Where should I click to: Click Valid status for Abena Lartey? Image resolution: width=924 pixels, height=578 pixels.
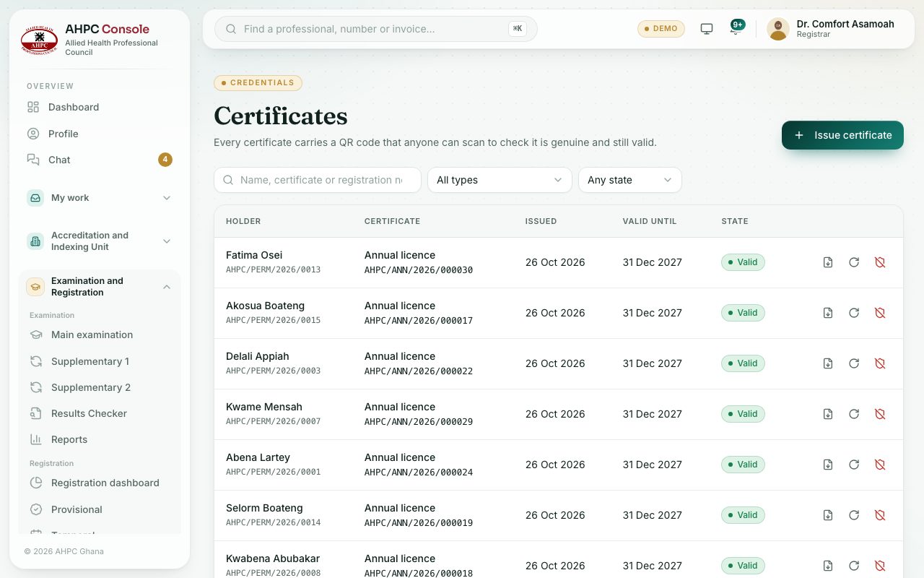click(743, 465)
